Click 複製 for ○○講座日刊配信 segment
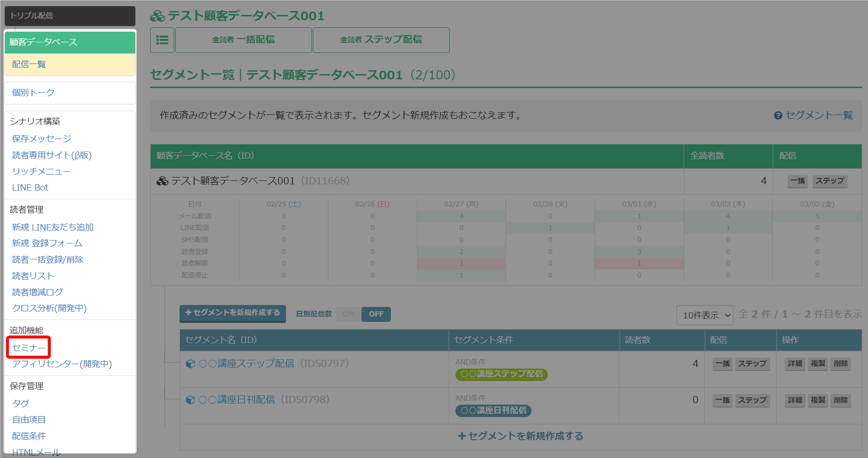The height and width of the screenshot is (458, 868). click(x=818, y=401)
